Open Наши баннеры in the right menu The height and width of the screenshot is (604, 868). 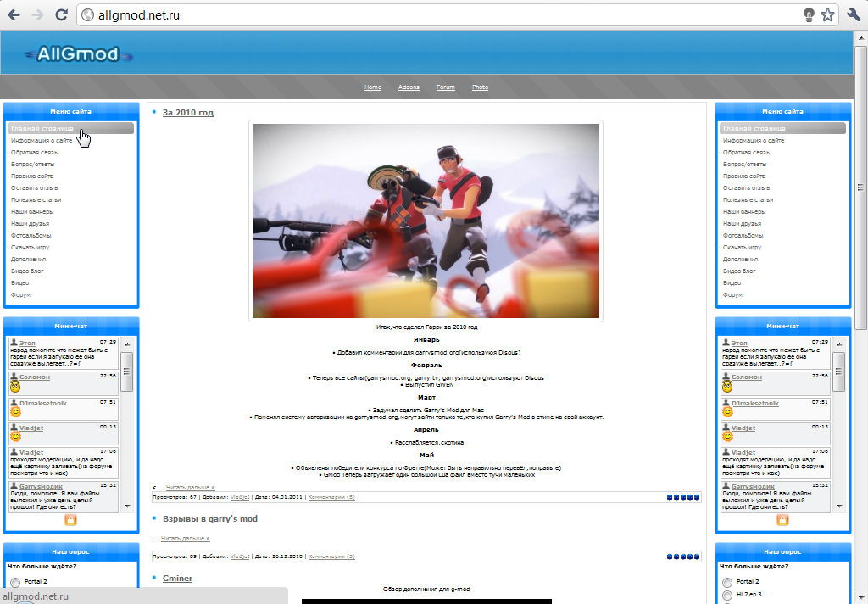pyautogui.click(x=744, y=212)
